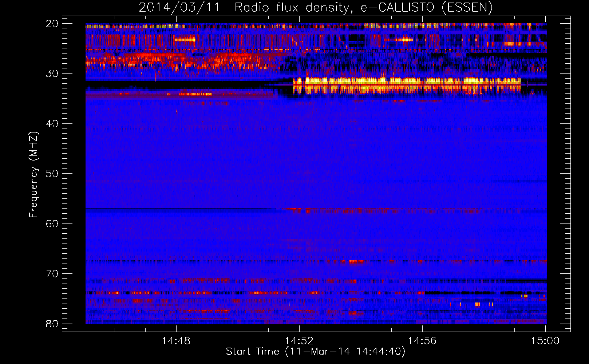This screenshot has width=589, height=364.
Task: Click the bright yellow burst band near 32 MHz
Action: 407,85
